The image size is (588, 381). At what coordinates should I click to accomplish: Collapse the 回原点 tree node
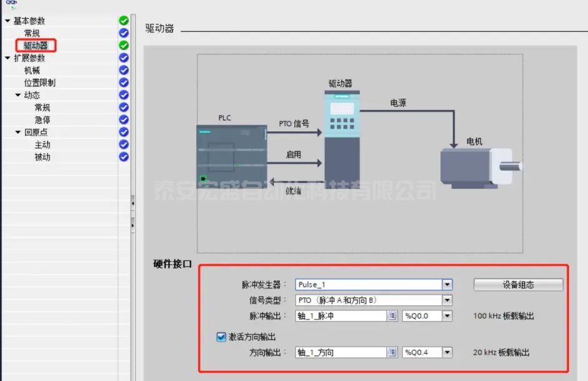point(18,132)
